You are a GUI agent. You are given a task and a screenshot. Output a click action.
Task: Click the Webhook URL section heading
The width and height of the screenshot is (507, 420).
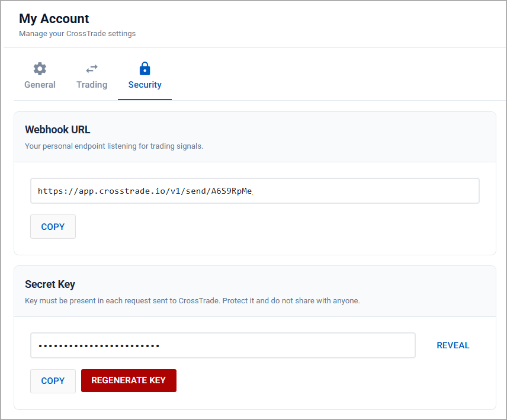pos(57,130)
